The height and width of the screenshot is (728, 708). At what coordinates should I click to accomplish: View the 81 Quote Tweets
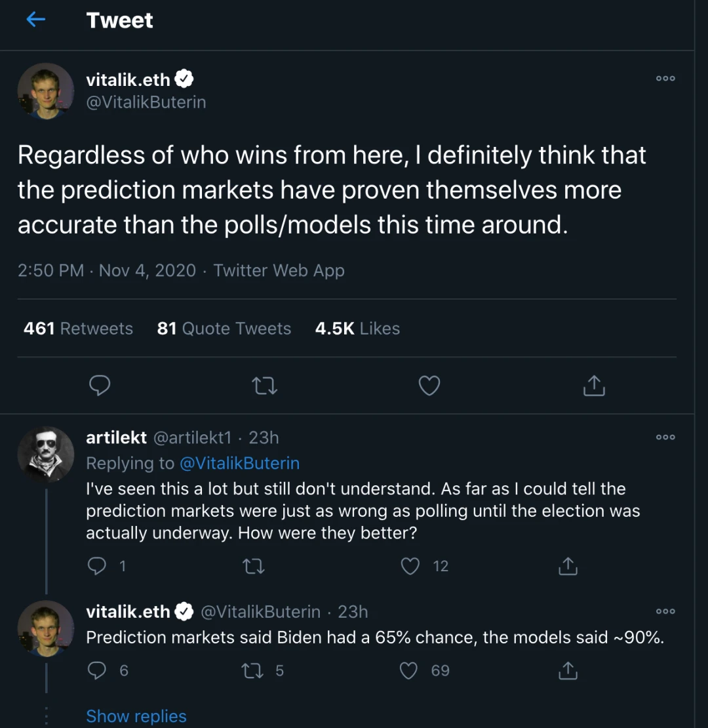224,329
